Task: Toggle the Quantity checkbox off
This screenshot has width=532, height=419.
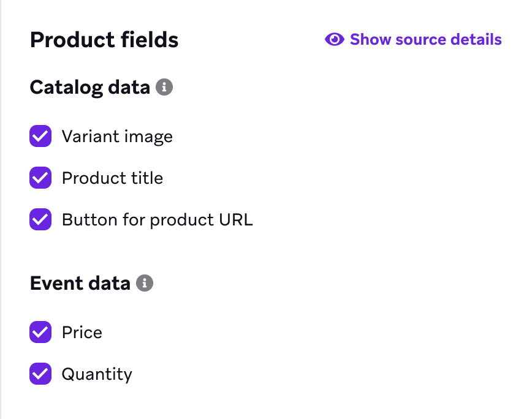Action: 40,374
